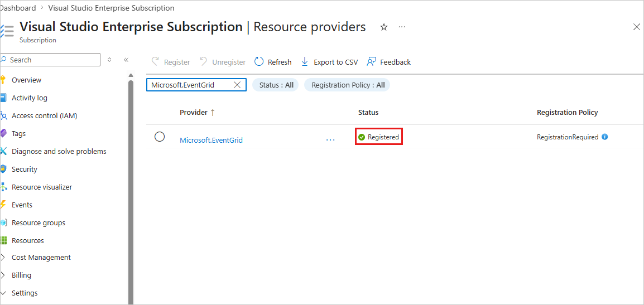Image resolution: width=644 pixels, height=305 pixels.
Task: Expand the Cost Management section
Action: coord(3,258)
